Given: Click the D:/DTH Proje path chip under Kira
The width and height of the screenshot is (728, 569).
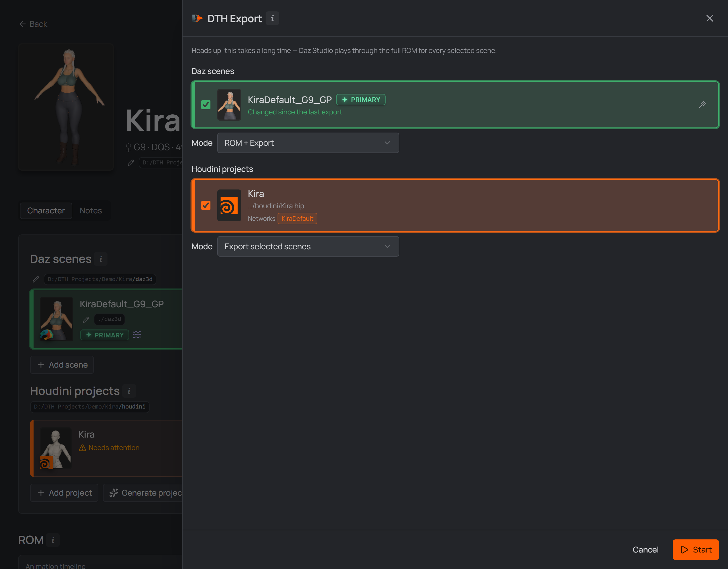Looking at the screenshot, I should [x=161, y=163].
